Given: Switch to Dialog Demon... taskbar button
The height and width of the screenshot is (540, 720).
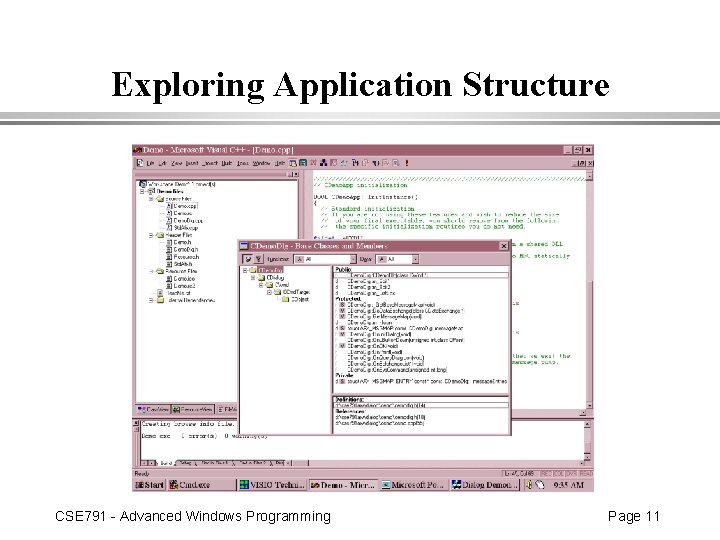Looking at the screenshot, I should point(484,485).
